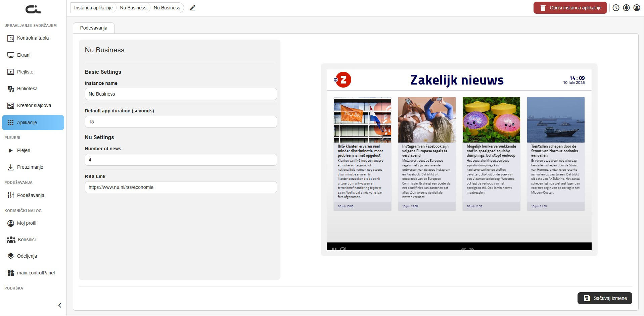The image size is (644, 316).
Task: Open Kontrolna tabla in the sidebar
Action: [33, 38]
